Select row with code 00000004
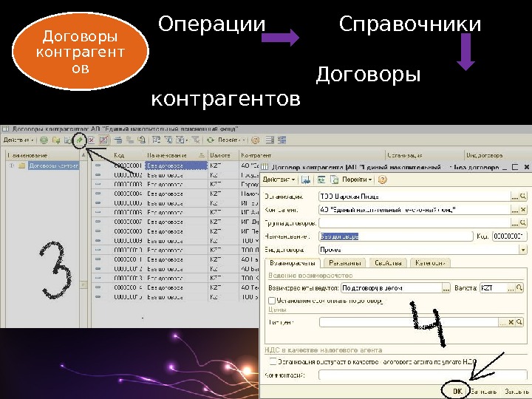The height and width of the screenshot is (399, 532). tap(176, 194)
